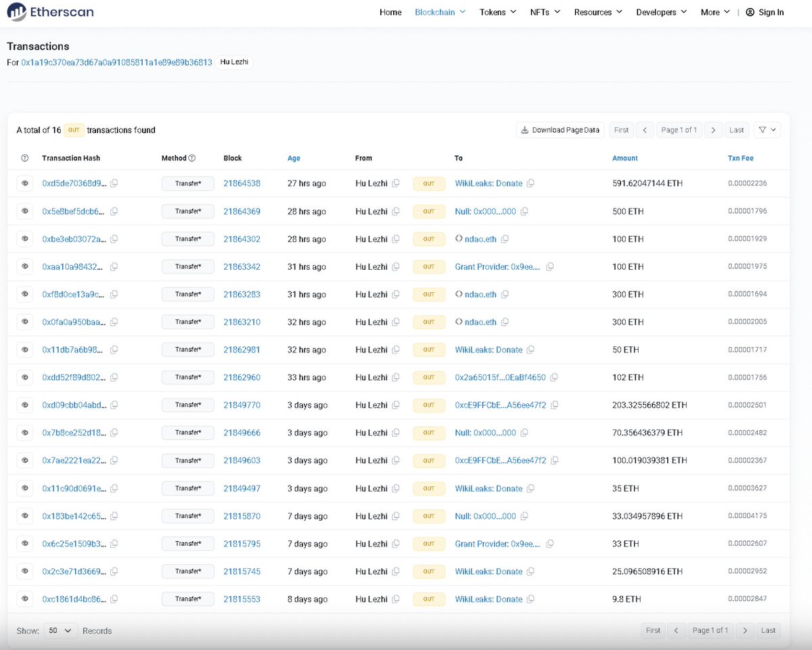Copy transaction hash 0x0fa0a950baa

pos(114,322)
